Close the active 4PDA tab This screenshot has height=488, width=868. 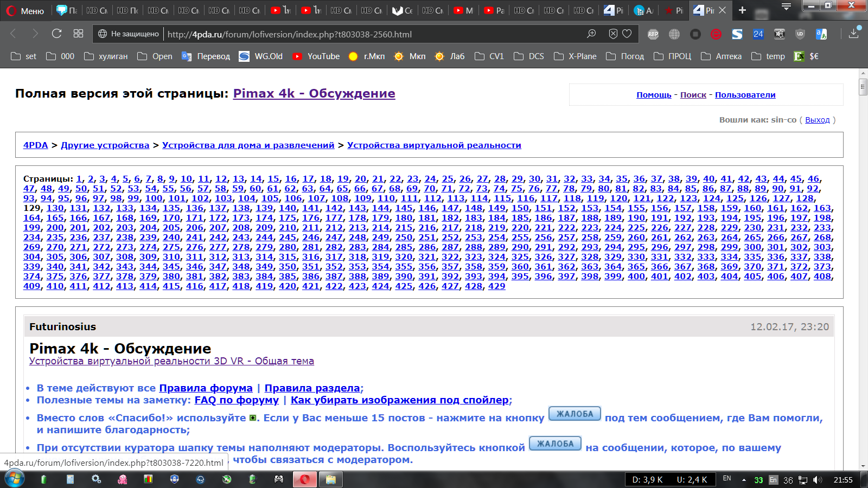pos(722,10)
